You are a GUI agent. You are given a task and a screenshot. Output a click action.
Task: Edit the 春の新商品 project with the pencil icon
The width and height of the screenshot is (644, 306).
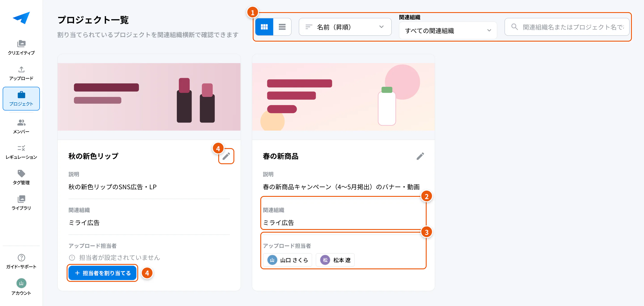420,156
